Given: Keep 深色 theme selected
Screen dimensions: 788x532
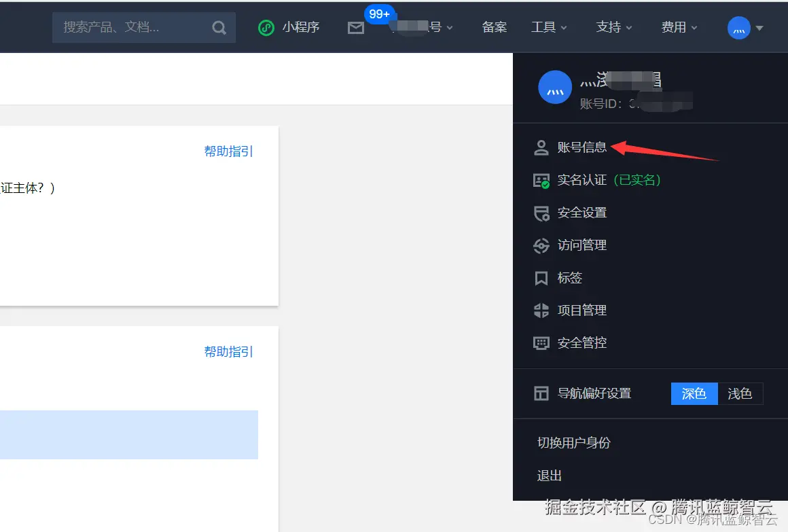Looking at the screenshot, I should click(x=694, y=393).
